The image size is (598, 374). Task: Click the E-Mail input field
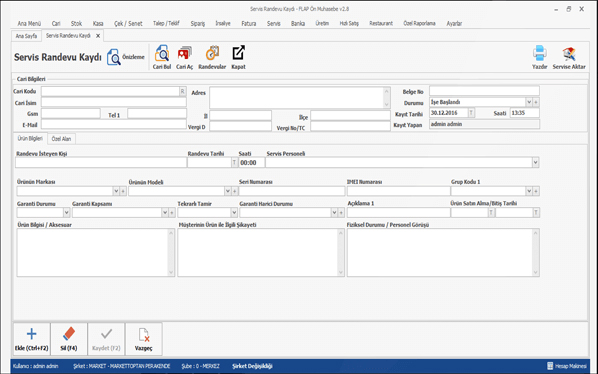pos(114,124)
